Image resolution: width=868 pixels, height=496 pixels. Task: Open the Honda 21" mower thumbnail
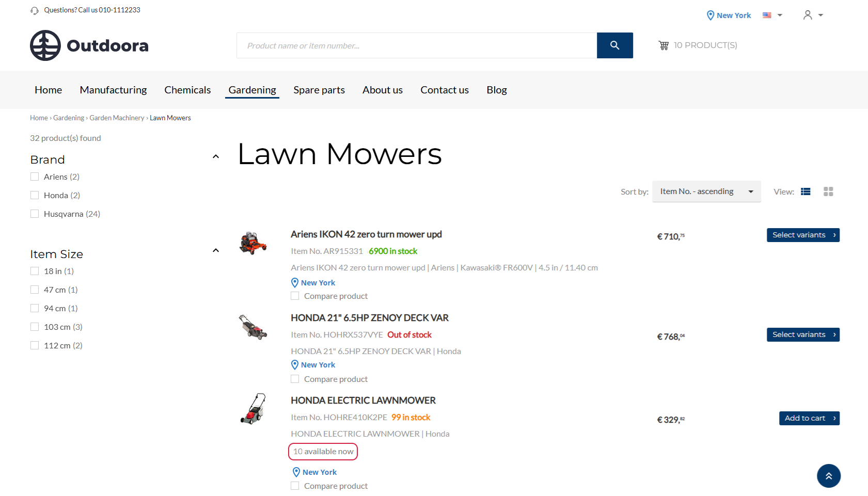click(x=253, y=327)
